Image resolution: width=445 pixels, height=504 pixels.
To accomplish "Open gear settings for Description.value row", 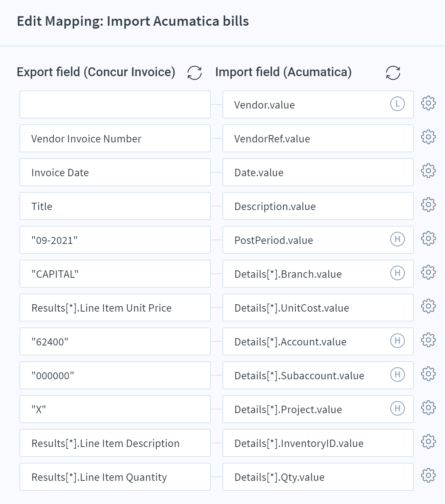I will 428,205.
